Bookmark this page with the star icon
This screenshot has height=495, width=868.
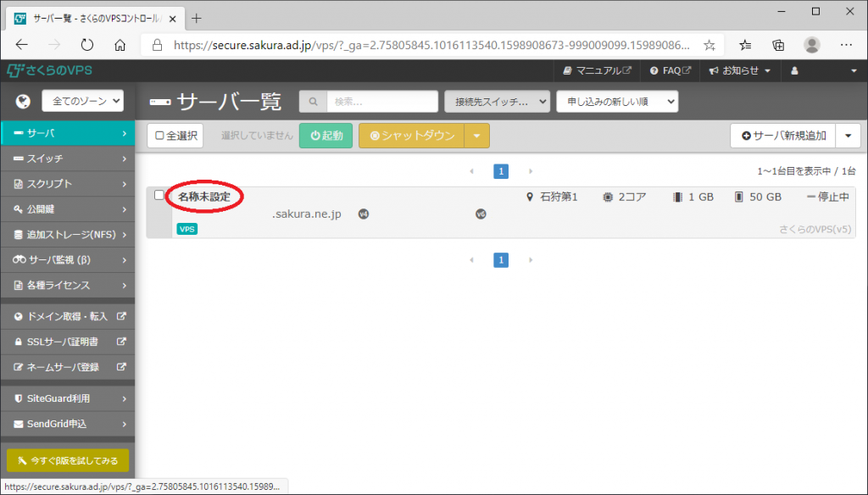[709, 45]
